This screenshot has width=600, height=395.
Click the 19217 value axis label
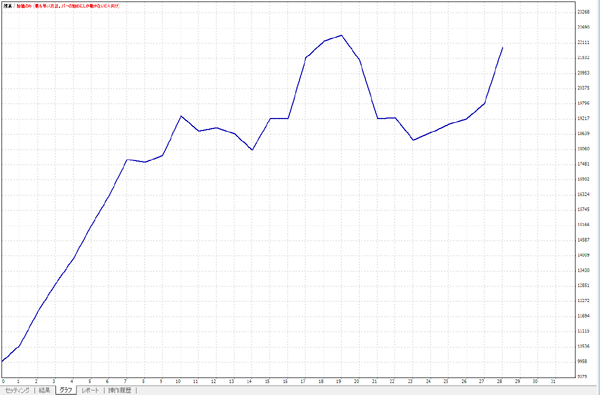pyautogui.click(x=583, y=119)
